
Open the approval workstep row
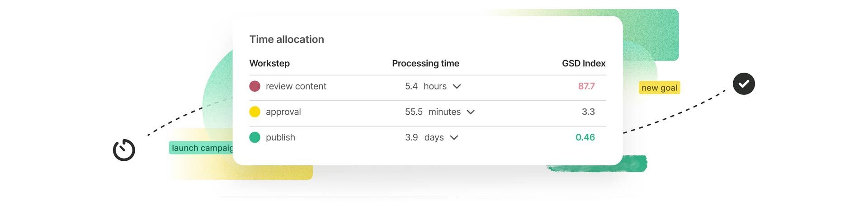coord(283,112)
